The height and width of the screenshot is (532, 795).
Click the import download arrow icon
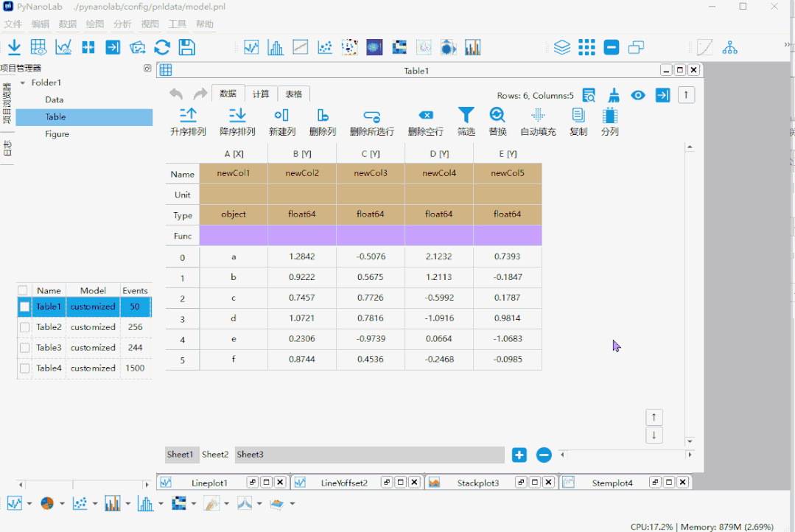pyautogui.click(x=14, y=47)
